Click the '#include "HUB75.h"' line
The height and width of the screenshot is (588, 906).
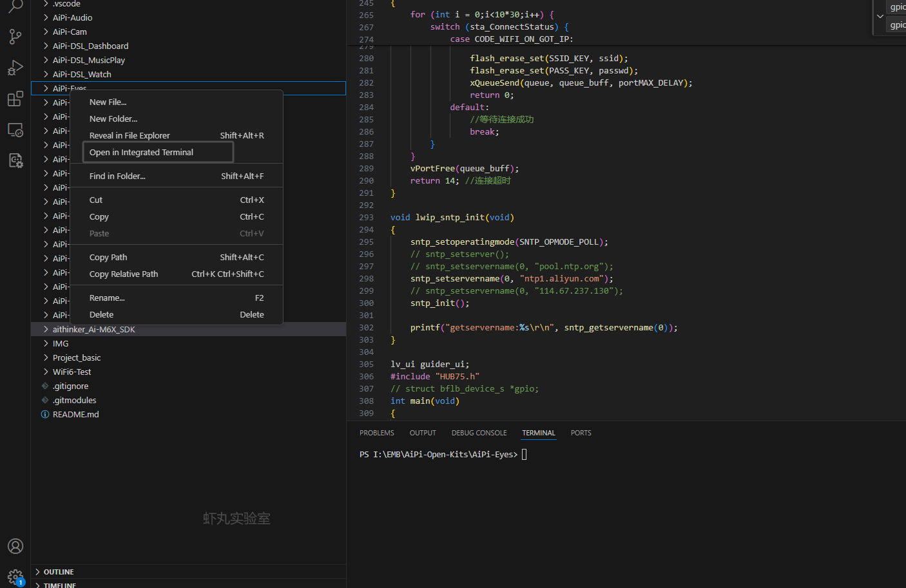tap(435, 376)
